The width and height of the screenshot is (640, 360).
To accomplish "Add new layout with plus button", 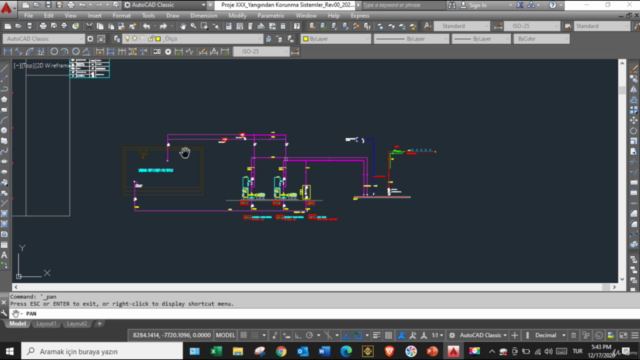I will click(x=99, y=324).
